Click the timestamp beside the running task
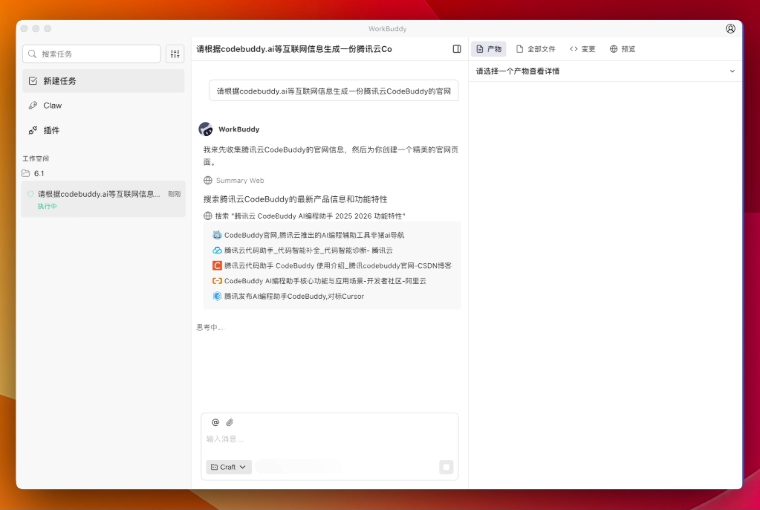Image resolution: width=760 pixels, height=510 pixels. [174, 194]
